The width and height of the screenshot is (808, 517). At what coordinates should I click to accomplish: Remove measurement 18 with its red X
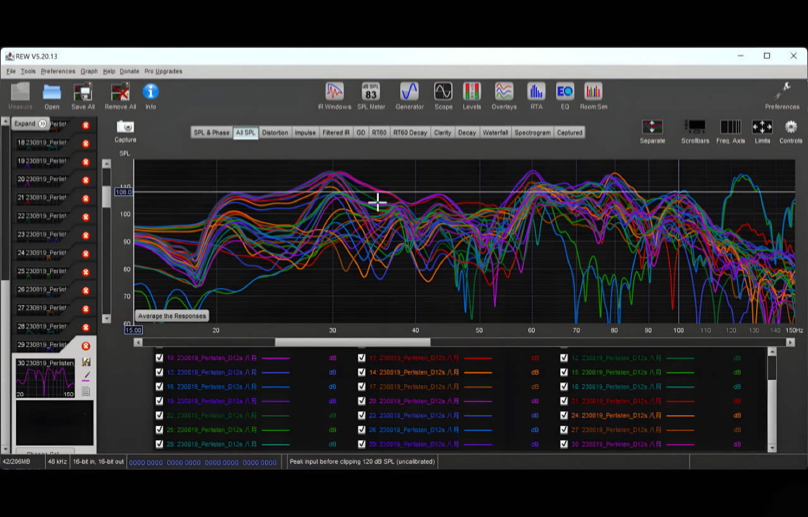[x=86, y=143]
